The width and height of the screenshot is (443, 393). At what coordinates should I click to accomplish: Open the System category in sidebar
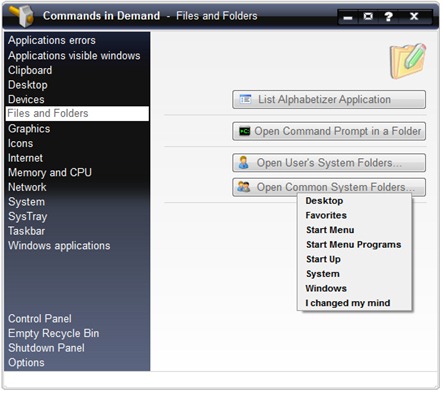pyautogui.click(x=26, y=202)
